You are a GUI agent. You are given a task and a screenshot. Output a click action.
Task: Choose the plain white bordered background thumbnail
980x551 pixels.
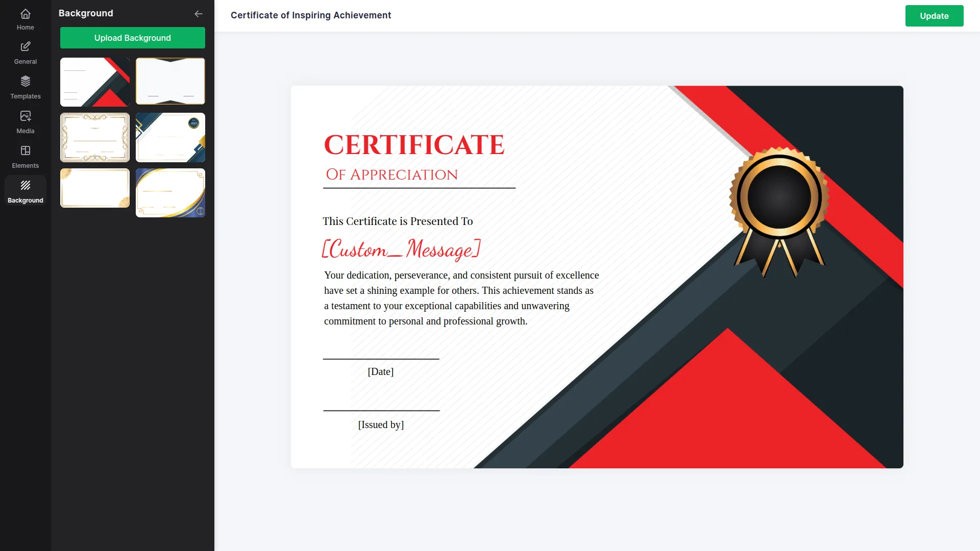pos(170,81)
